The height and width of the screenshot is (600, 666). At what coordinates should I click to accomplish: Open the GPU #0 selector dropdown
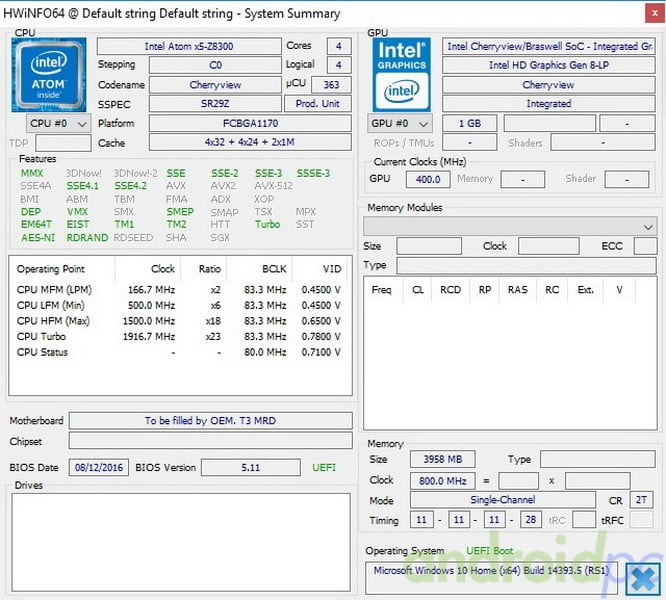(x=401, y=124)
